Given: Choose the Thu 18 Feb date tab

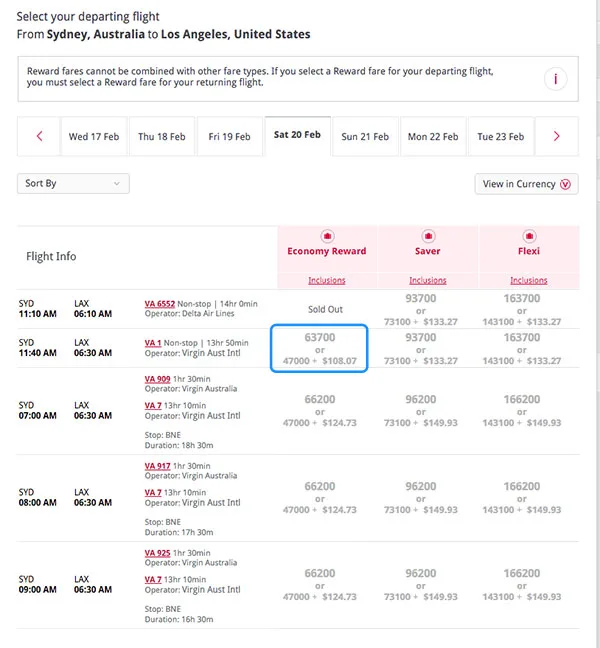Looking at the screenshot, I should pos(160,137).
